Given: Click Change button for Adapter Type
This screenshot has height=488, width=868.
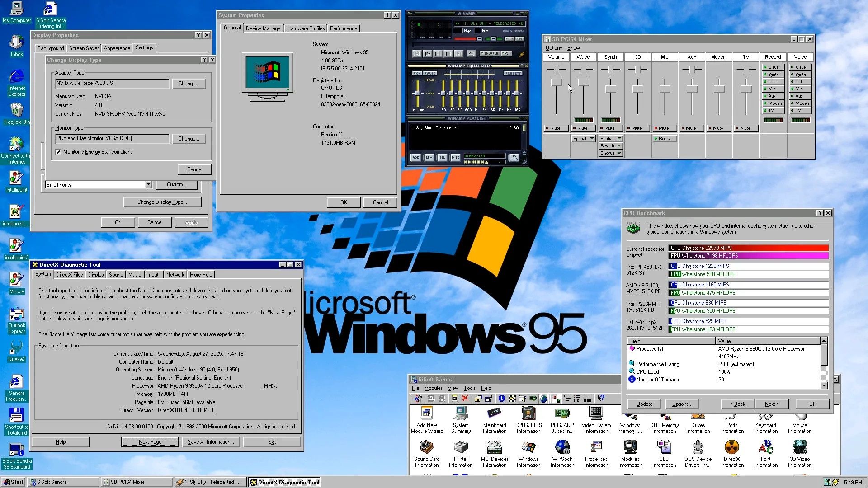Looking at the screenshot, I should coord(189,84).
